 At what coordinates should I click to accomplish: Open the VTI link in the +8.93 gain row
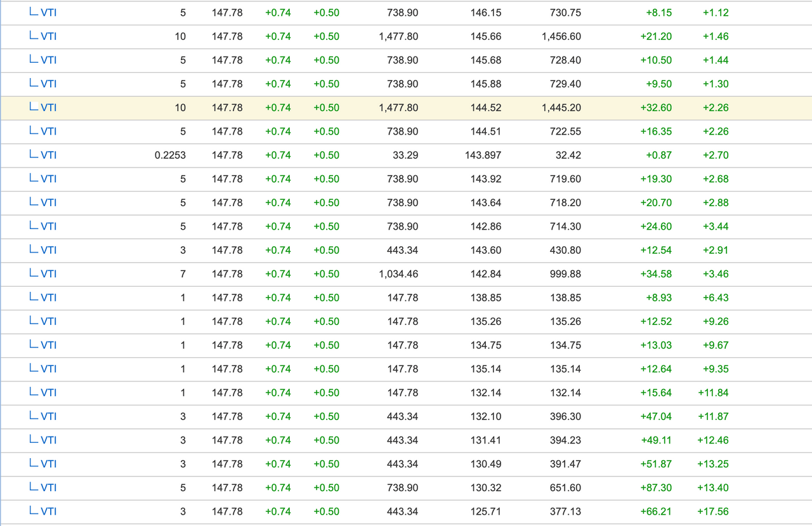[x=48, y=298]
